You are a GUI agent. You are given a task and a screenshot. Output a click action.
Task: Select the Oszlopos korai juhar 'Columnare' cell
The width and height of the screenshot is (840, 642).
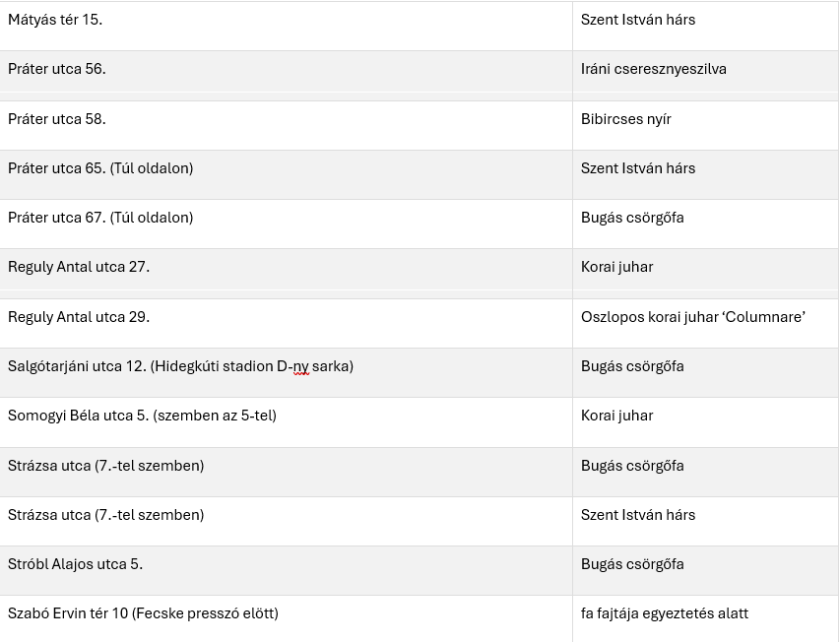point(693,317)
